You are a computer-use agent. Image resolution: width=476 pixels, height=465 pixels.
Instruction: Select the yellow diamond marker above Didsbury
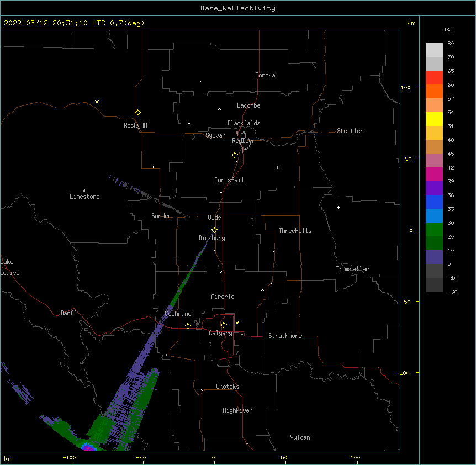tap(214, 230)
